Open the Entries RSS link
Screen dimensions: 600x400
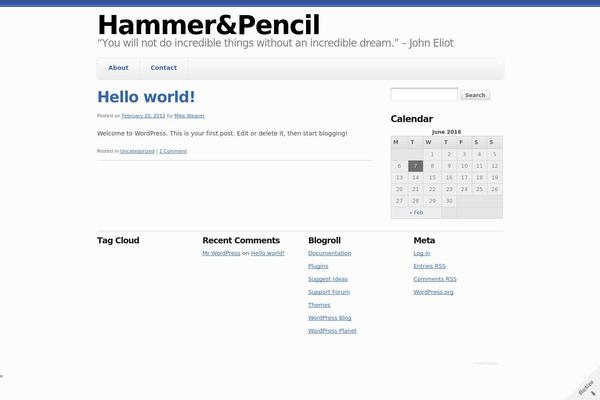[x=429, y=266]
